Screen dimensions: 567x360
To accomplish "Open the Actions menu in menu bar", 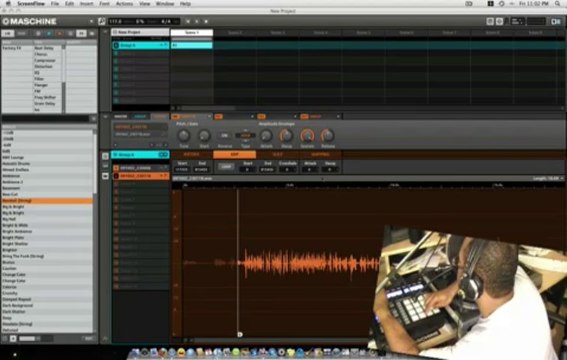I will point(124,4).
